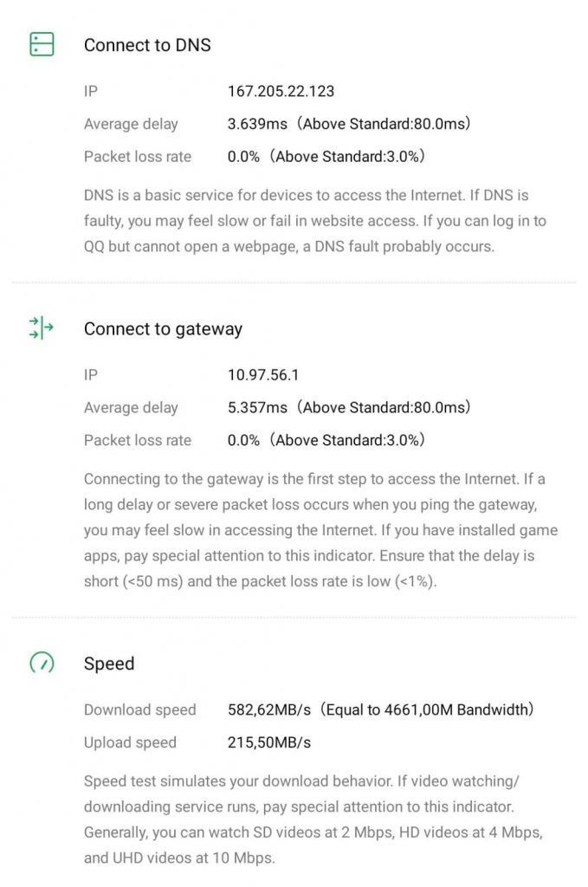This screenshot has width=588, height=887.
Task: Select the "Connect to gateway" heading
Action: [163, 329]
